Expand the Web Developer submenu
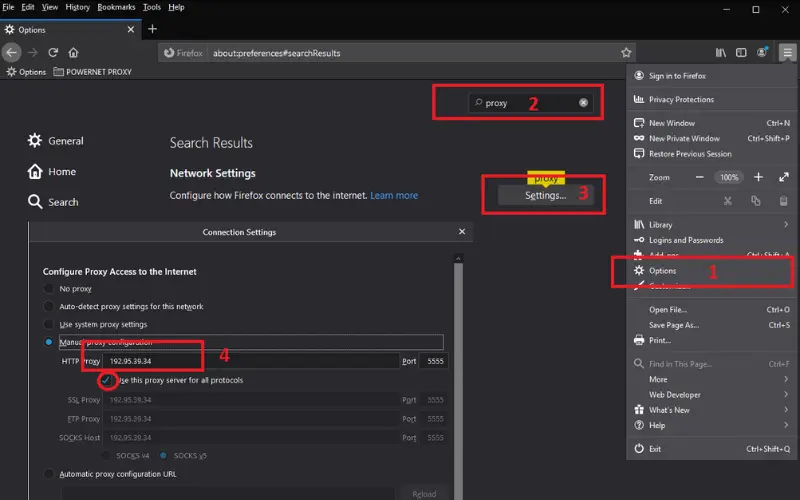The height and width of the screenshot is (500, 800). pos(711,394)
